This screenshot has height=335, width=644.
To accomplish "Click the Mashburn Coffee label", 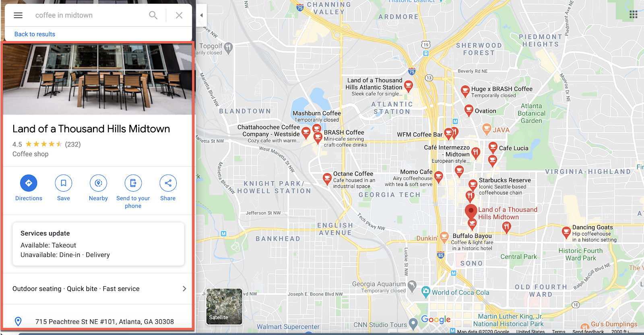I will tap(317, 114).
